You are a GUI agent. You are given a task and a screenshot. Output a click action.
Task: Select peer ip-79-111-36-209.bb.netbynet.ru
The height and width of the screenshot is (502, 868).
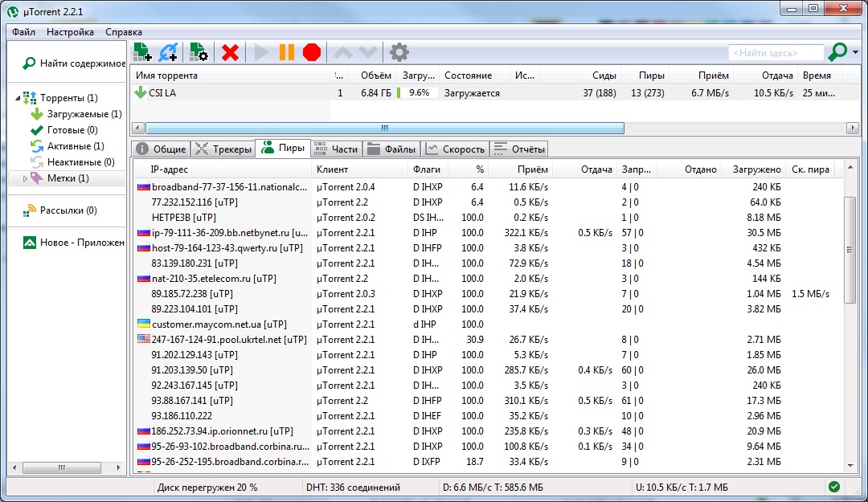click(489, 233)
